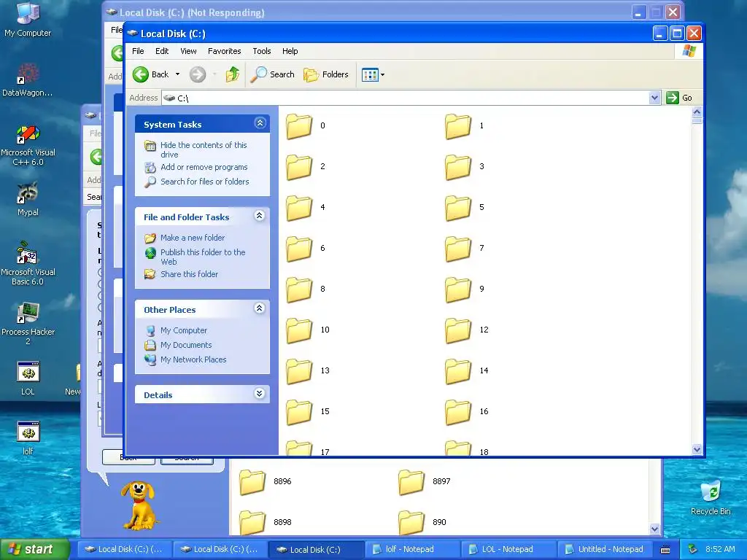Click the Start button
This screenshot has height=560, width=747.
34,549
